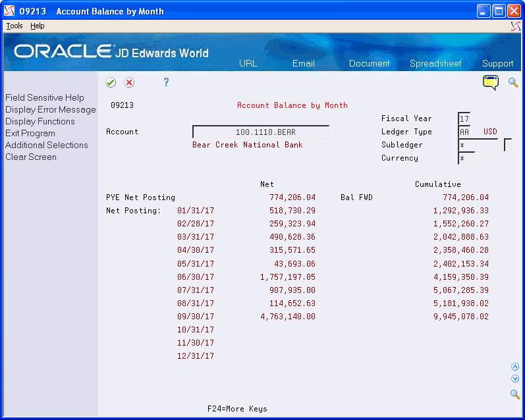This screenshot has height=420, width=525.
Task: Click the scroll down arrow icon
Action: pyautogui.click(x=515, y=379)
